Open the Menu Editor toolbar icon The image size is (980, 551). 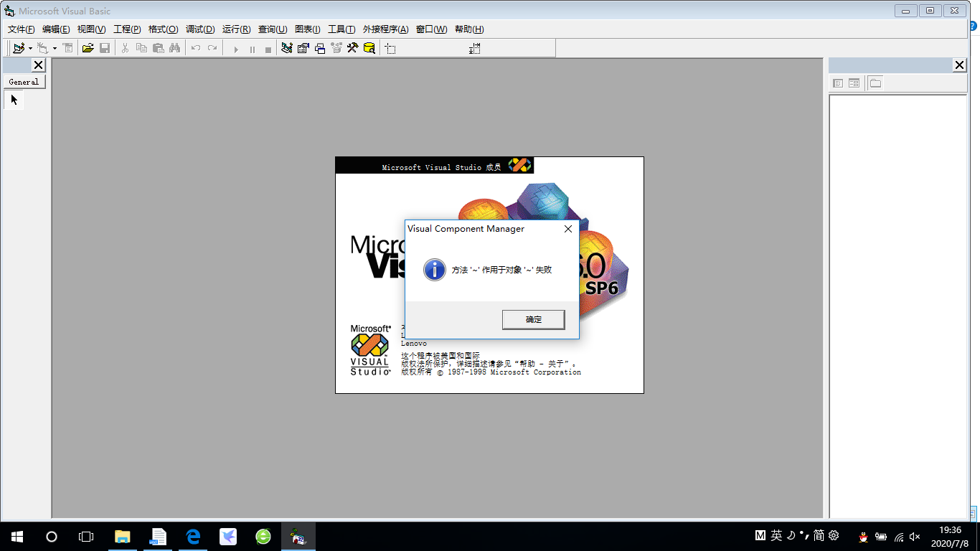(67, 48)
